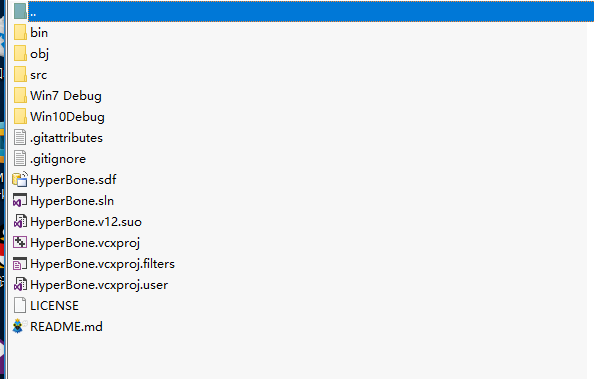This screenshot has height=379, width=594.
Task: Click the HyperBone.vcxproj project icon
Action: pyautogui.click(x=20, y=243)
